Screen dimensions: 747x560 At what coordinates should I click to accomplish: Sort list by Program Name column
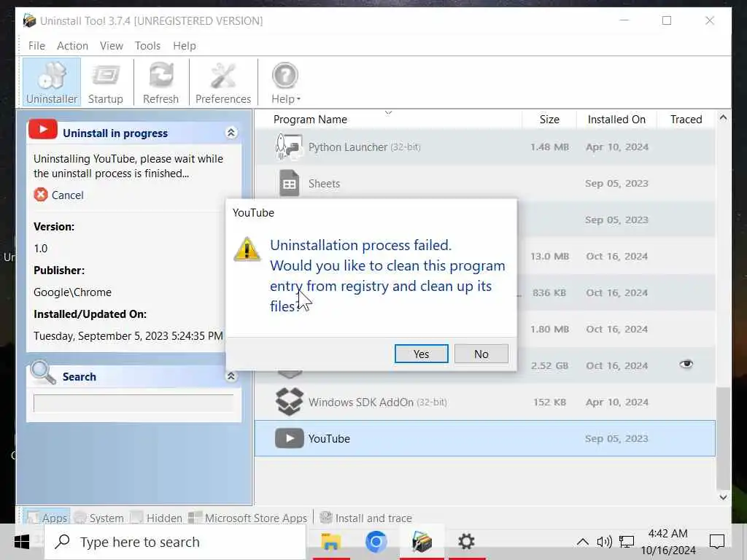(310, 120)
